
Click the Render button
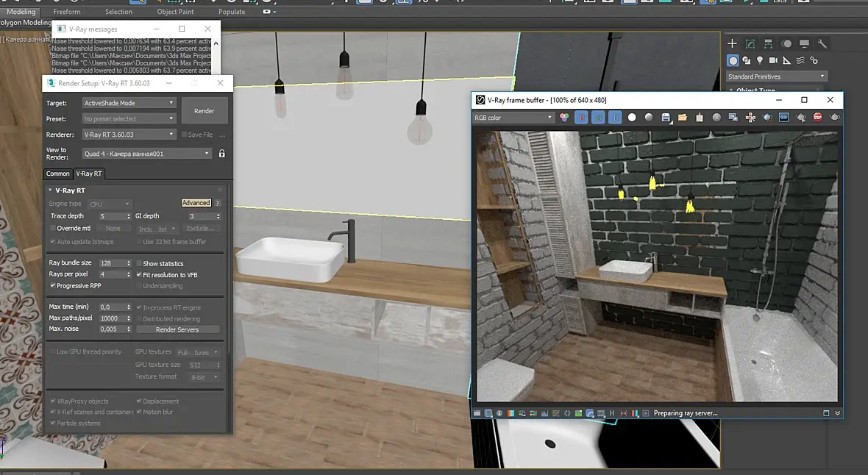click(204, 111)
